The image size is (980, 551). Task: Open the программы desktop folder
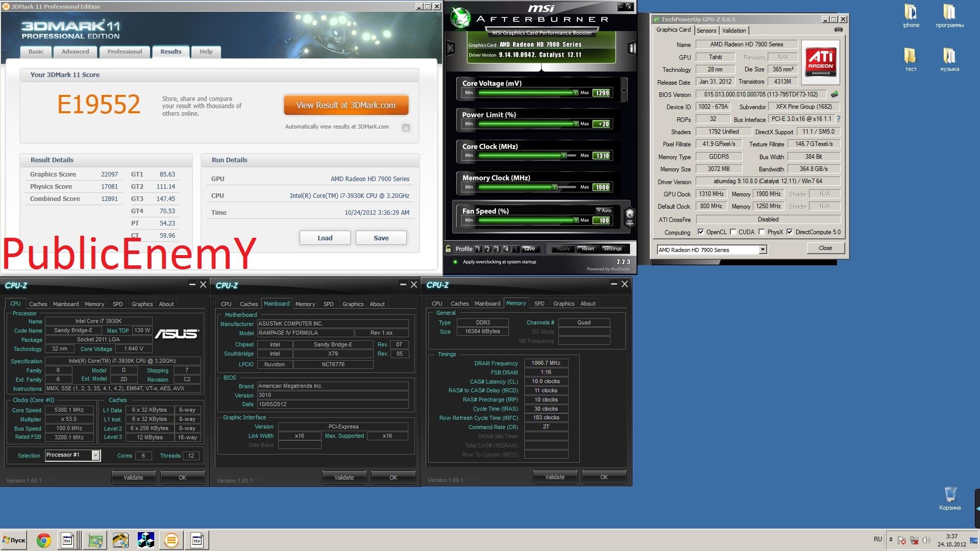[x=949, y=16]
